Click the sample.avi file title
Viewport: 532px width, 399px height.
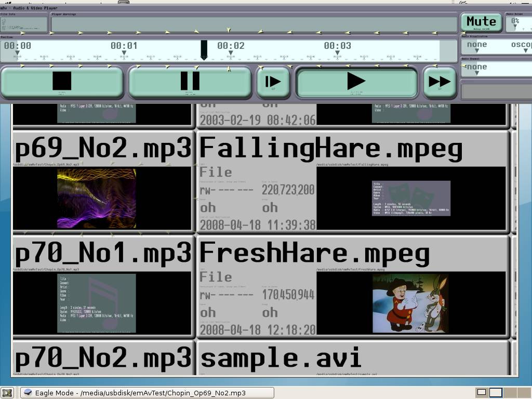pos(281,358)
